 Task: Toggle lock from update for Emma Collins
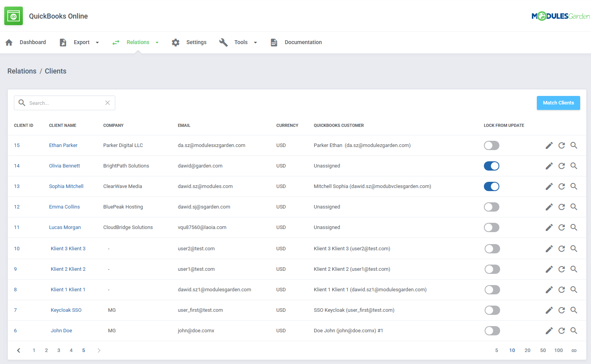492,207
